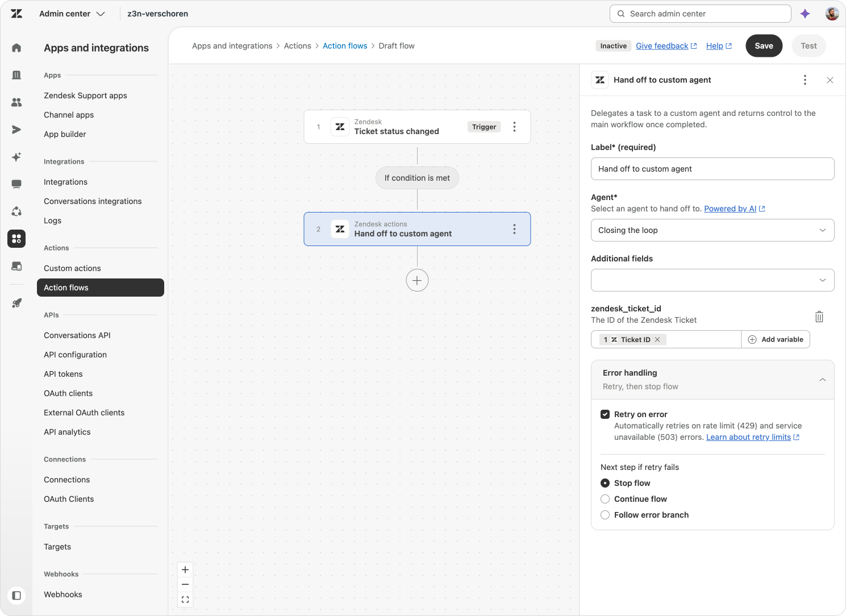Go to App builder
Viewport: 846px width, 616px height.
pos(65,134)
